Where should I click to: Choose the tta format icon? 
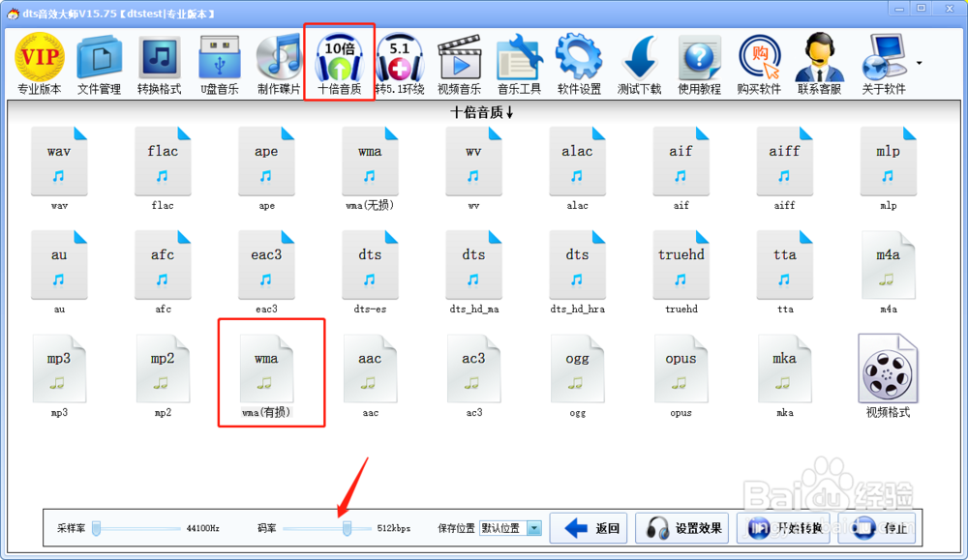(x=785, y=272)
